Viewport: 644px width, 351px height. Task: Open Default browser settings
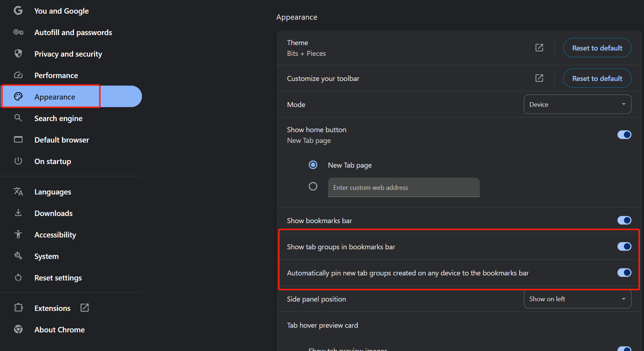62,140
